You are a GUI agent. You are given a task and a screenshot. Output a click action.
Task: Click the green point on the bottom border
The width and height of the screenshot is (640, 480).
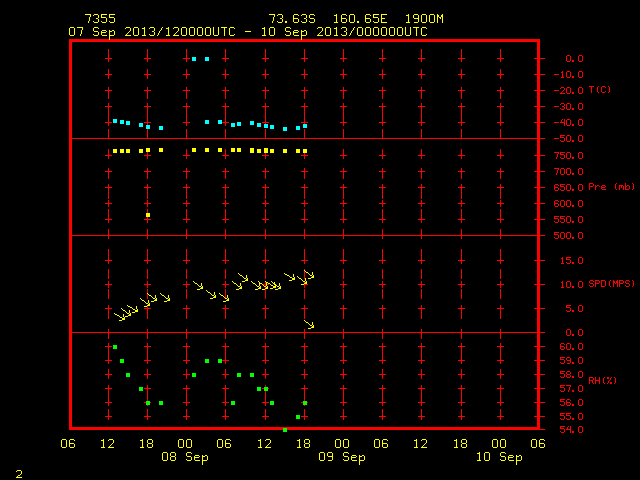(x=285, y=430)
